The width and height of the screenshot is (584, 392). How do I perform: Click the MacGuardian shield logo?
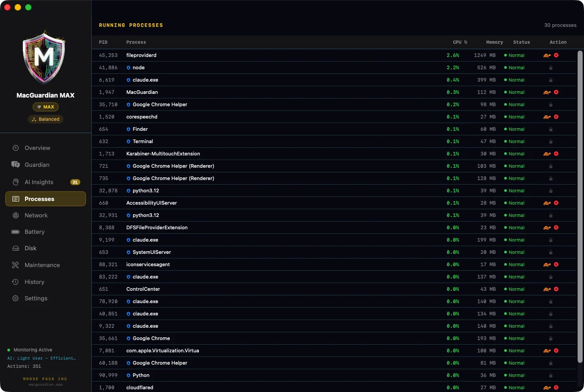tap(44, 57)
